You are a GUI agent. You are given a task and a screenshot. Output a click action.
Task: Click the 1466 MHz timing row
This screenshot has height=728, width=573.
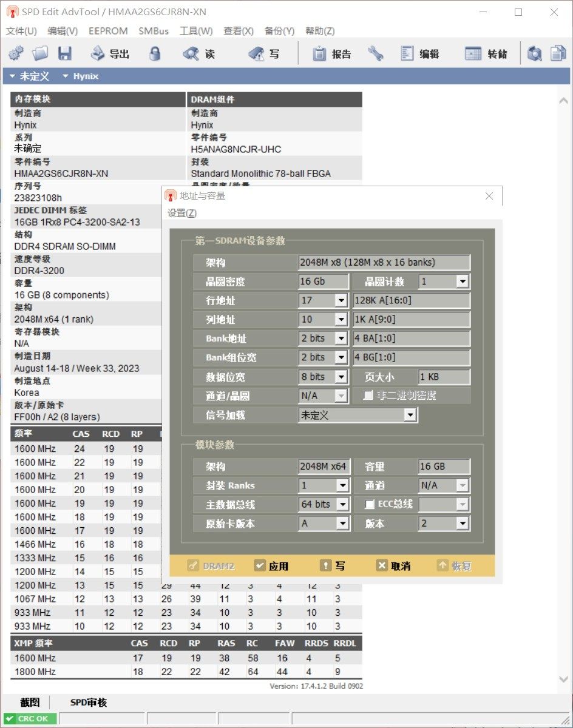[86, 544]
